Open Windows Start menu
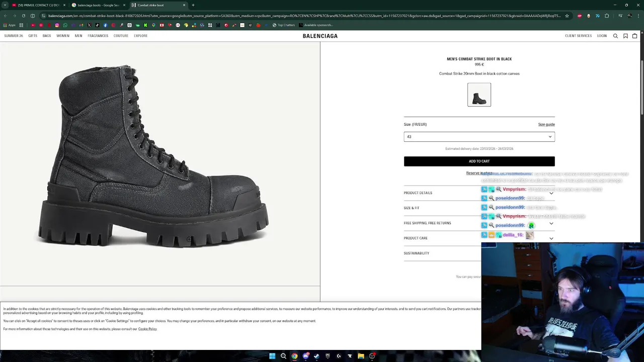The image size is (644, 362). [x=272, y=356]
